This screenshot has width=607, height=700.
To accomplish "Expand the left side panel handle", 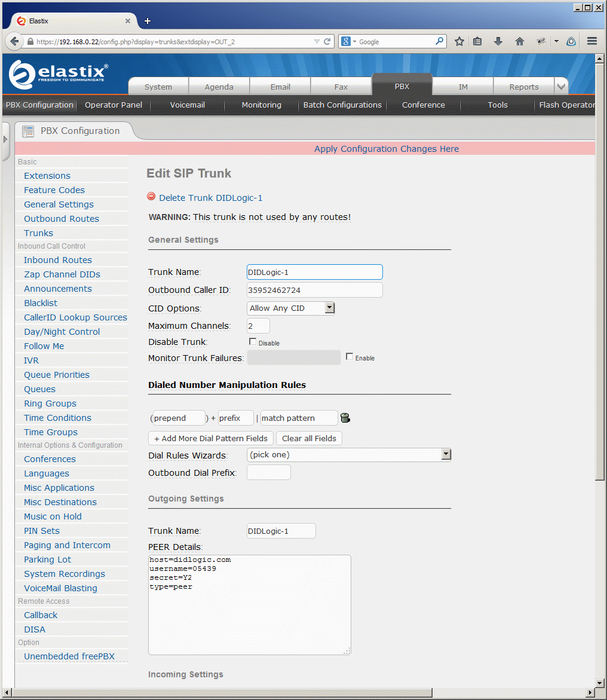I will (x=5, y=139).
